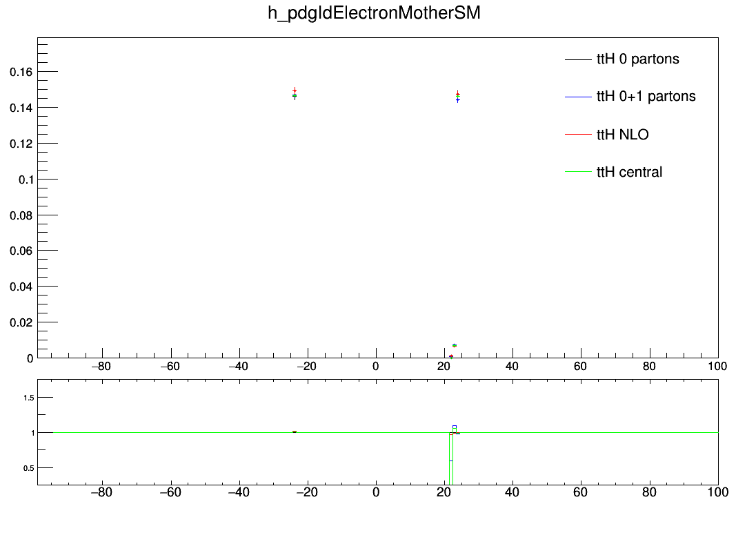Select the 'ttH 0+1 partons' legend label
This screenshot has width=756, height=533.
coord(646,97)
